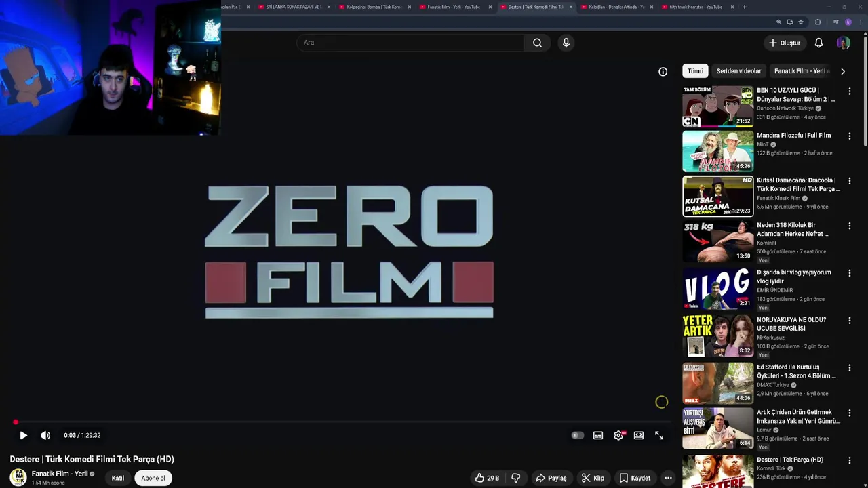Open the Dışarıda bir vlog yapıyorum thumbnail
The height and width of the screenshot is (488, 868).
click(x=717, y=289)
